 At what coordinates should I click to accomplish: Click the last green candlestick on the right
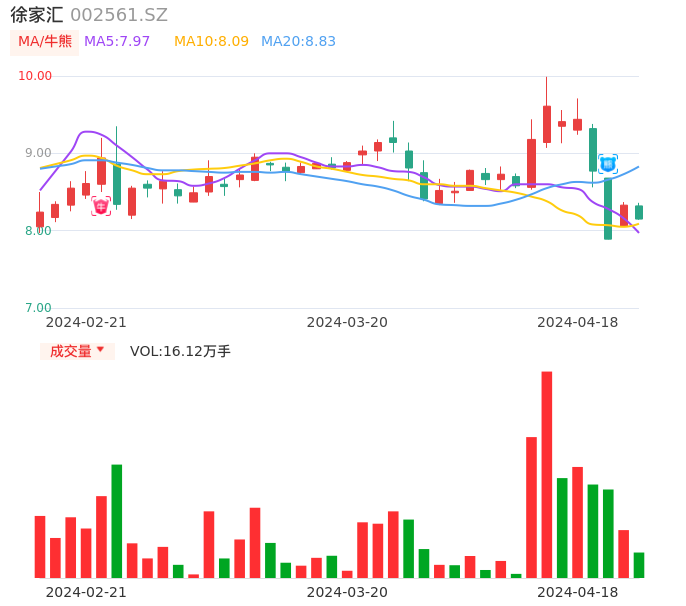pyautogui.click(x=639, y=212)
